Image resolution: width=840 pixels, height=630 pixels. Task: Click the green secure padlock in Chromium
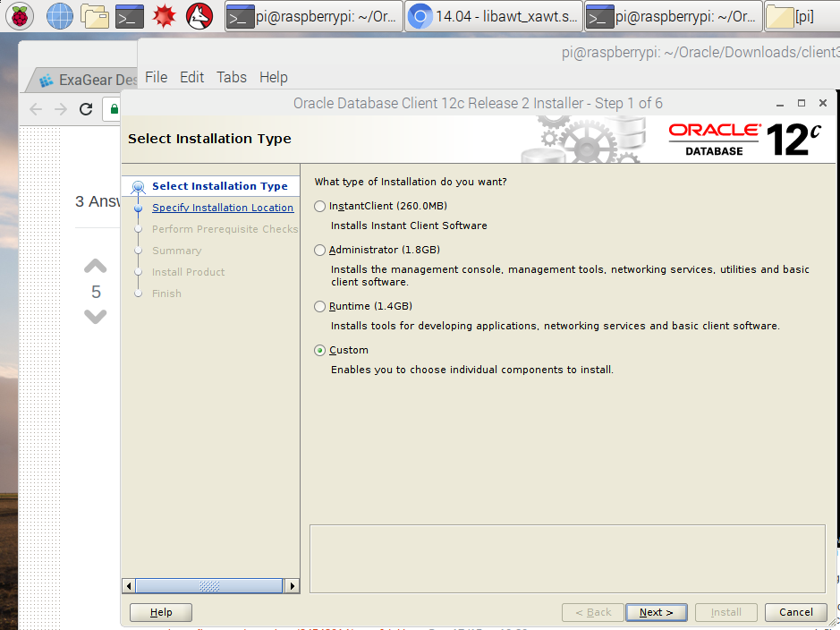(115, 109)
